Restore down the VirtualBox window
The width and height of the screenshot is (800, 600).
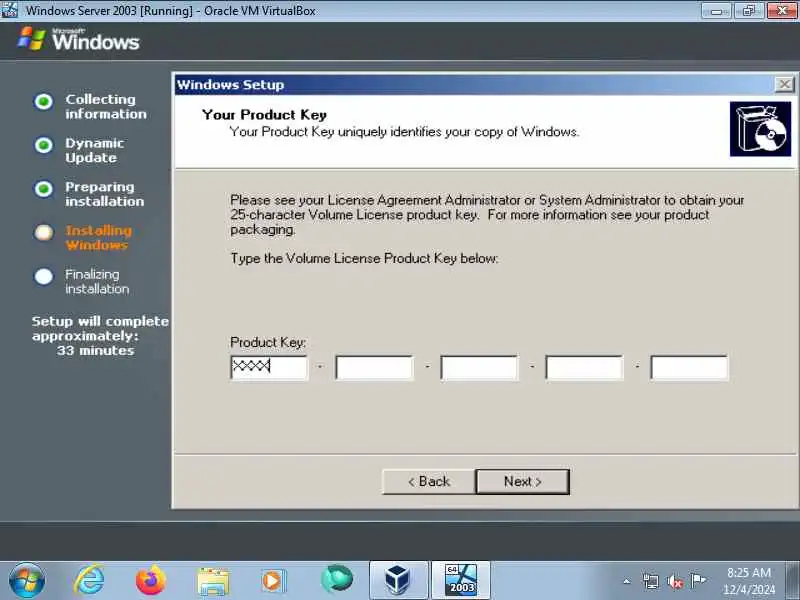pyautogui.click(x=748, y=10)
